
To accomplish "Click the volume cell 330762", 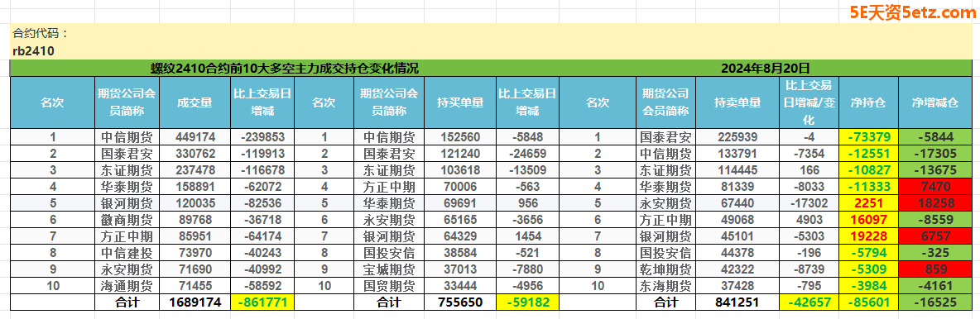I will tap(195, 153).
